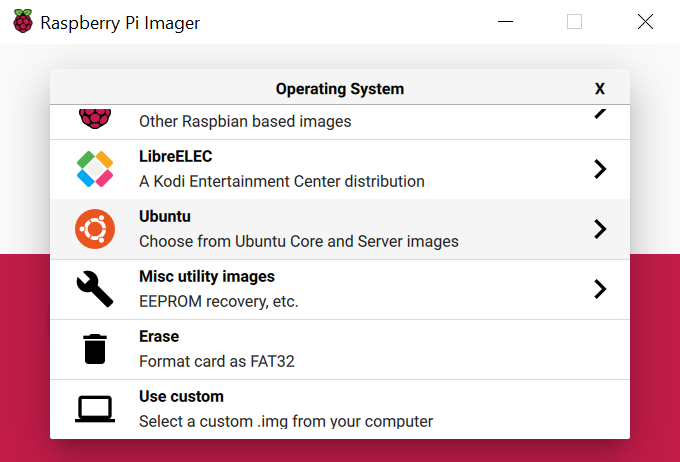This screenshot has height=462, width=680.
Task: Click the Raspberry Pi logo in title bar
Action: [x=23, y=21]
